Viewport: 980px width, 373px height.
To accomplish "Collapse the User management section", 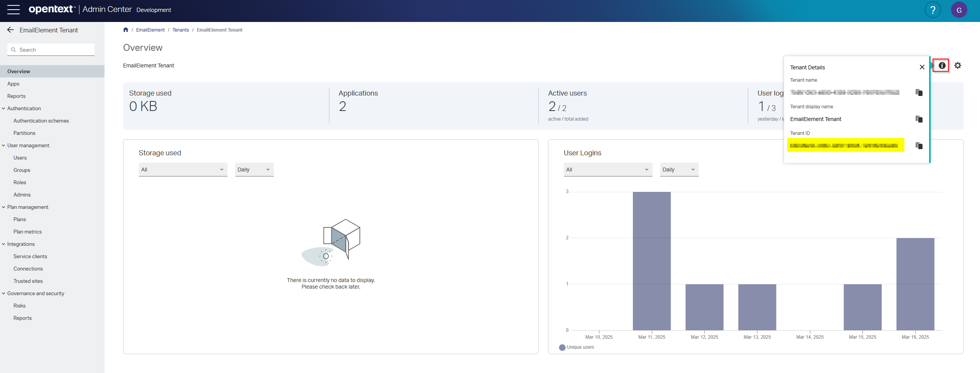I will pos(3,146).
